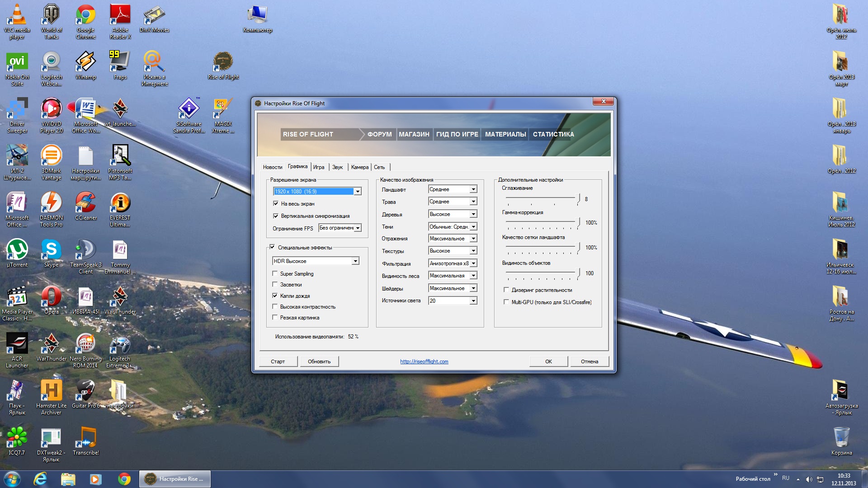Open the DAEMON Tools Pro icon

(x=51, y=203)
